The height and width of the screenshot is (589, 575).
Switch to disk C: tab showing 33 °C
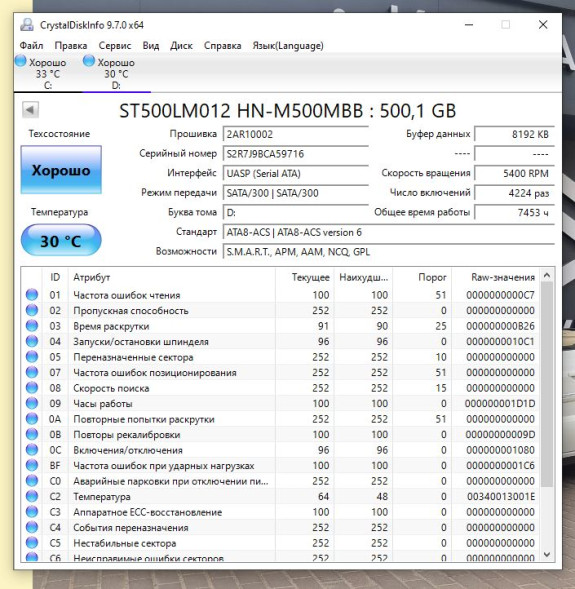coord(48,73)
